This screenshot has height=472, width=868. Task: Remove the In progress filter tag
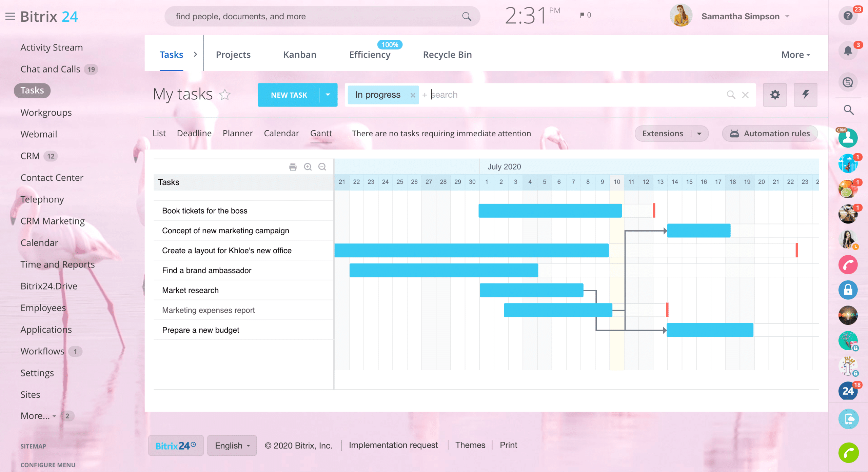coord(412,95)
